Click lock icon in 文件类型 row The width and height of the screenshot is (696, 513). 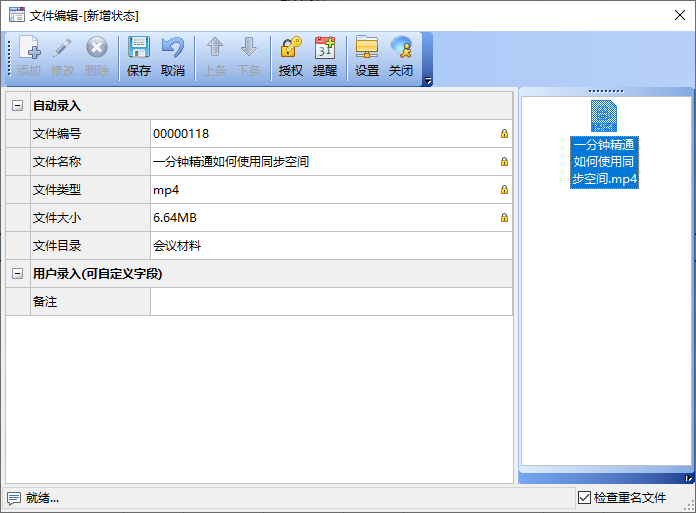point(504,189)
